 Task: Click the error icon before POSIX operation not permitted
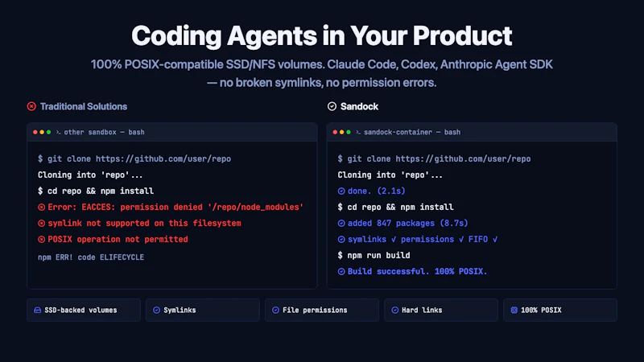(42, 239)
